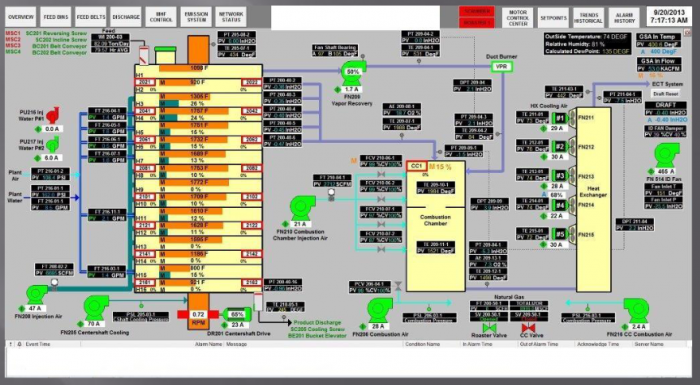The width and height of the screenshot is (700, 385).
Task: Click the 9/20/2013 date and time display
Action: click(x=668, y=17)
